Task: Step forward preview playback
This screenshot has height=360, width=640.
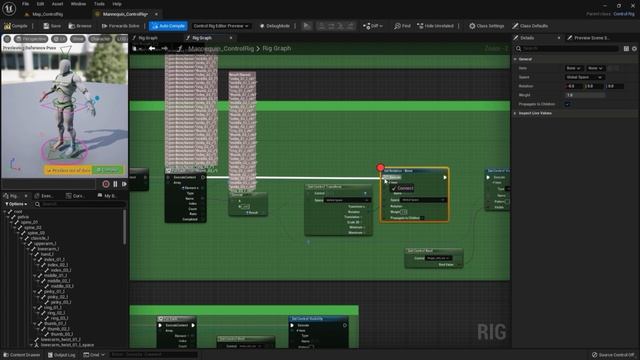Action: pos(124,184)
